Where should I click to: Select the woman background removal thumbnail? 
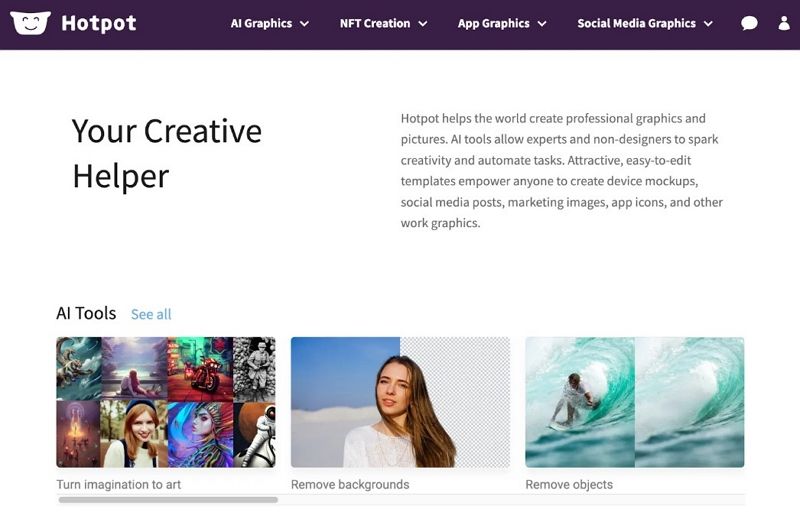pos(400,402)
